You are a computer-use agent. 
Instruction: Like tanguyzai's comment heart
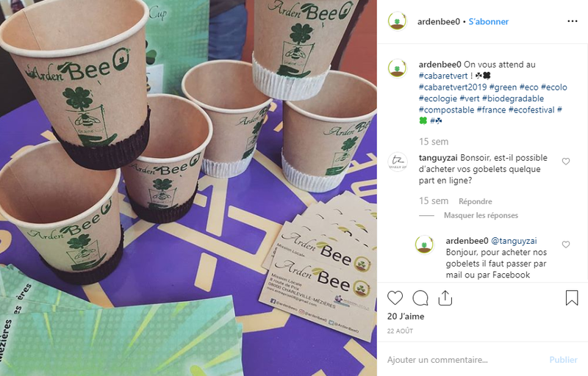tap(566, 162)
